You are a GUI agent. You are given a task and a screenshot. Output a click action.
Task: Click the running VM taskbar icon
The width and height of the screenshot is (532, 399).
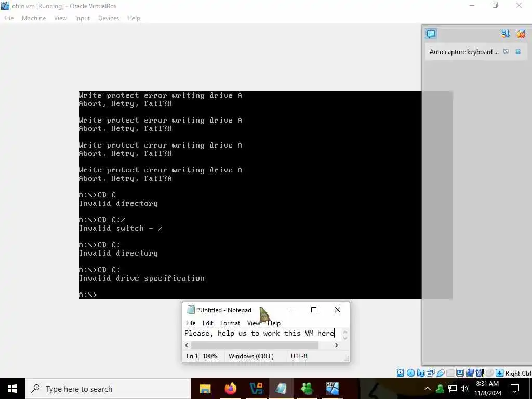coord(332,389)
